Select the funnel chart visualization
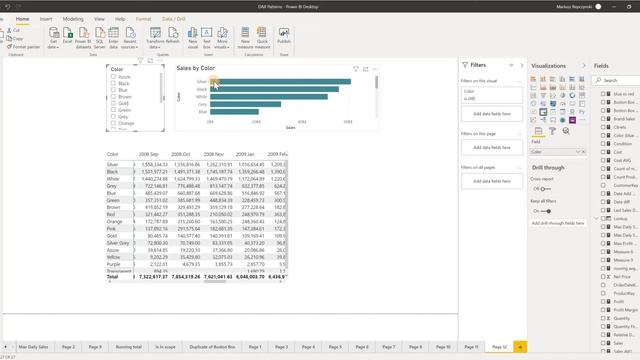This screenshot has height=360, width=640. 543,96
